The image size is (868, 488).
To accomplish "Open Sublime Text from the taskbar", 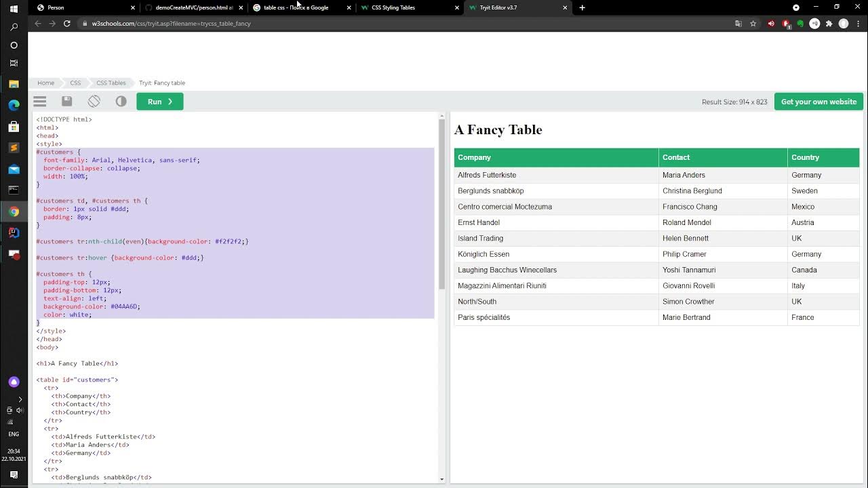I will click(14, 148).
